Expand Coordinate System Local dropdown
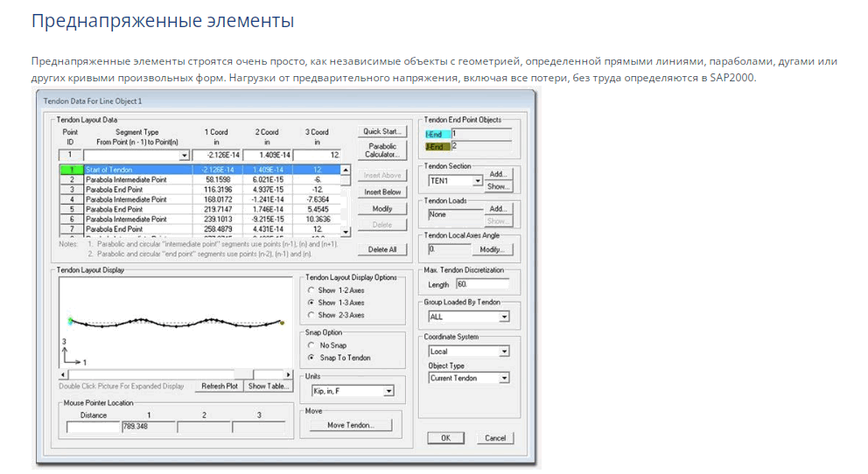Viewport: 868px width, 474px height. [503, 352]
